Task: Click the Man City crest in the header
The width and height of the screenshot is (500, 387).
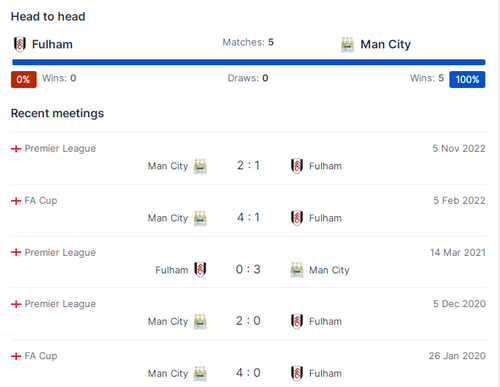Action: coord(347,45)
